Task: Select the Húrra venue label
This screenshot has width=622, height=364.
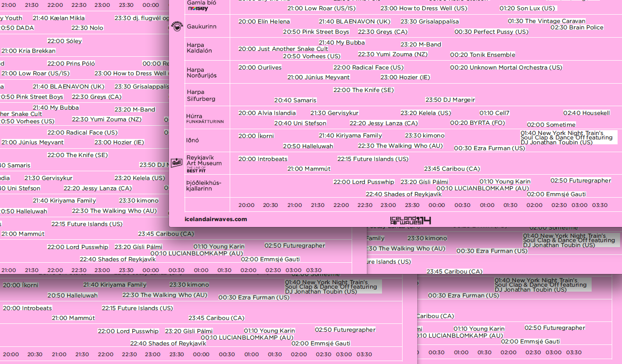Action: (194, 116)
